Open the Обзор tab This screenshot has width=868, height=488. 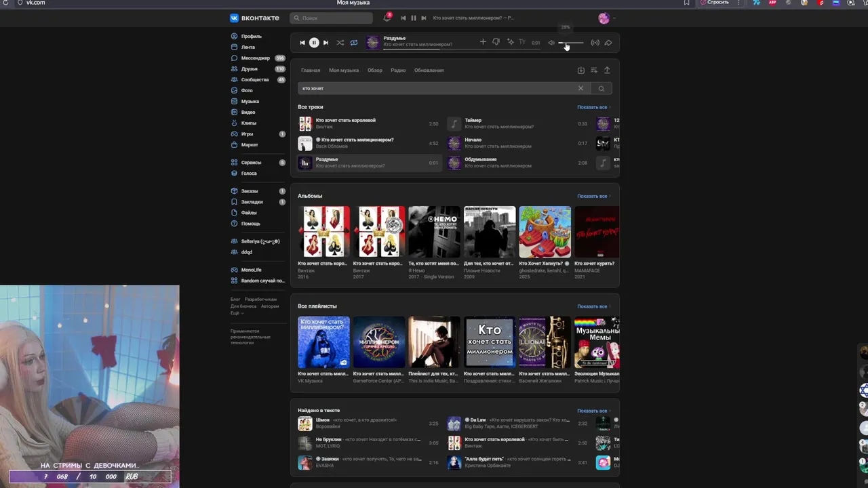tap(375, 70)
